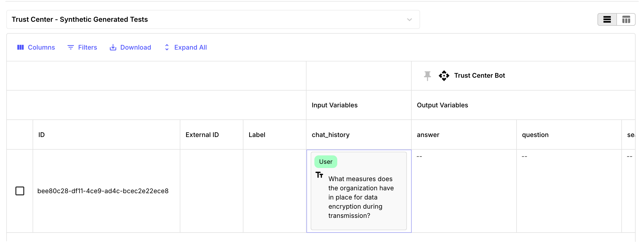Click the text type icon in chat_history cell
This screenshot has width=644, height=242.
(x=319, y=175)
